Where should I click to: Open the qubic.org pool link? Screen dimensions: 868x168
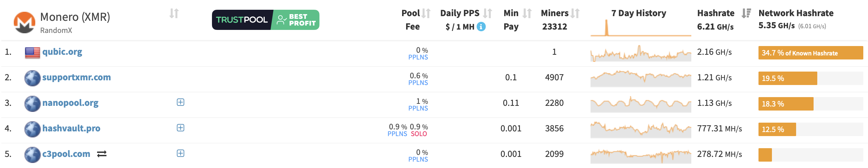point(62,52)
